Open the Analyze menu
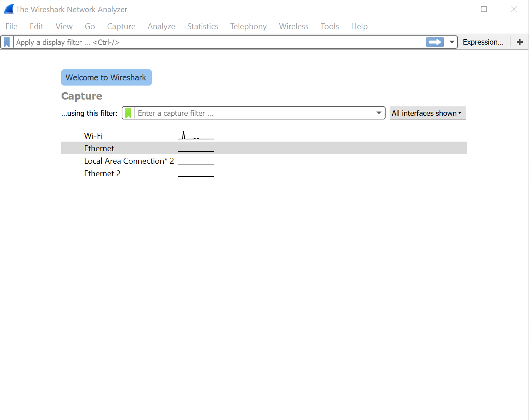The width and height of the screenshot is (529, 420). tap(161, 26)
